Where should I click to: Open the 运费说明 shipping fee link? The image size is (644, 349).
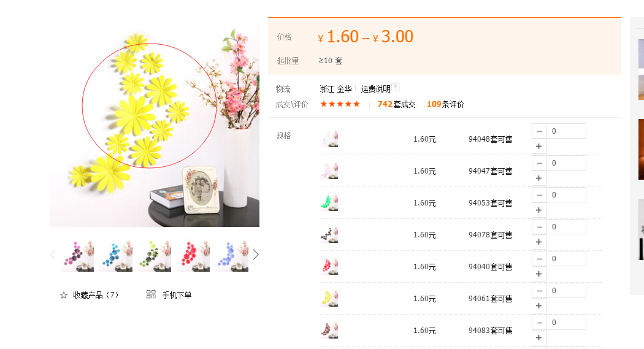click(x=375, y=89)
